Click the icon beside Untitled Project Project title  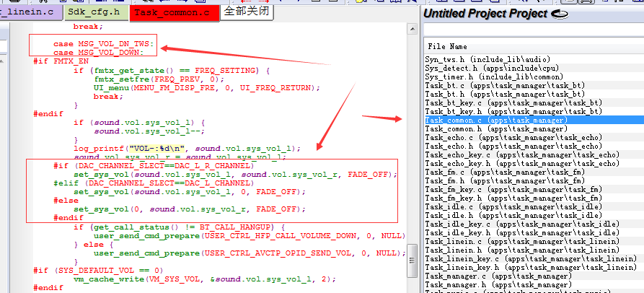(x=559, y=14)
